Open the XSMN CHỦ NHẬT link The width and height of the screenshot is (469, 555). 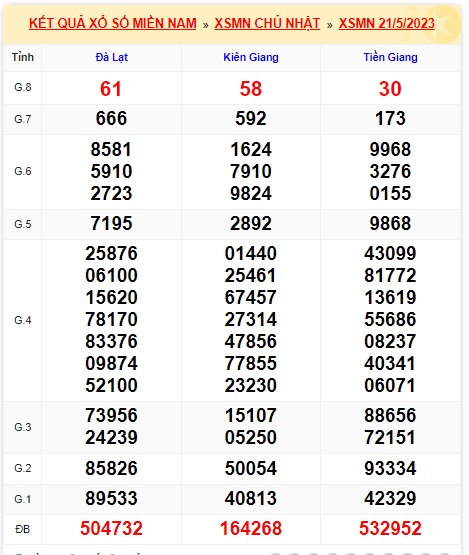click(267, 23)
